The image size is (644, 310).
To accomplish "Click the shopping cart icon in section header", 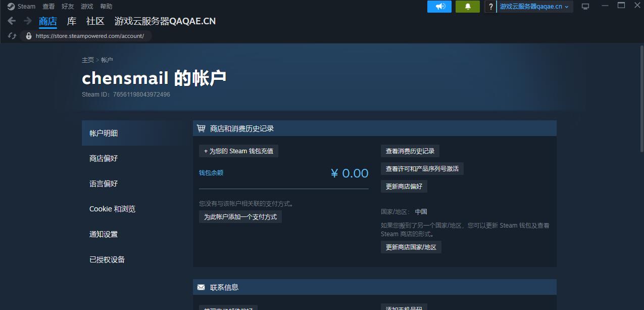I will (x=201, y=128).
